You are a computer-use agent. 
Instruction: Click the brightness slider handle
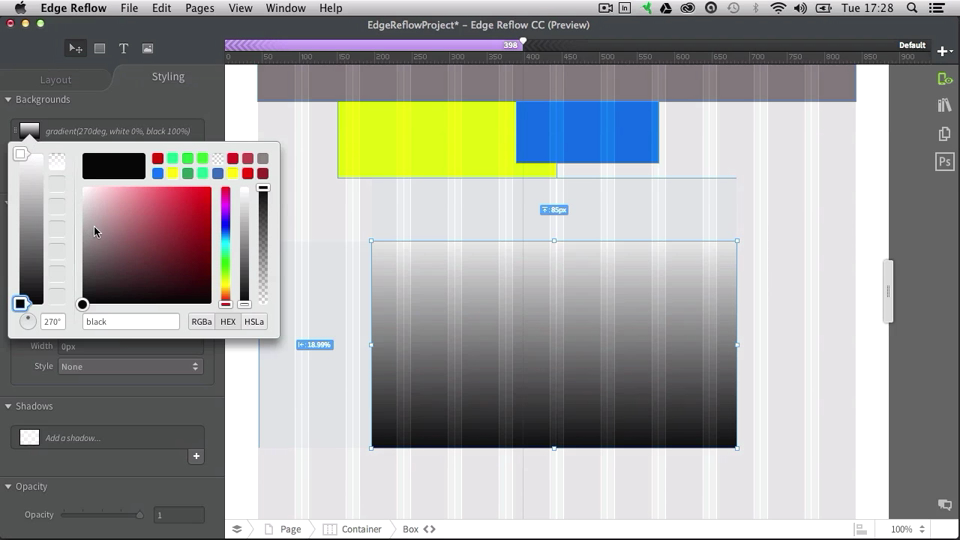click(x=244, y=304)
